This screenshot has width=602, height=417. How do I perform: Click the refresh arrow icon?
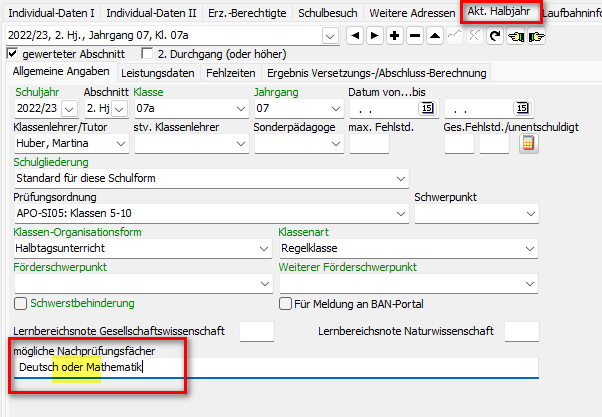(x=495, y=36)
